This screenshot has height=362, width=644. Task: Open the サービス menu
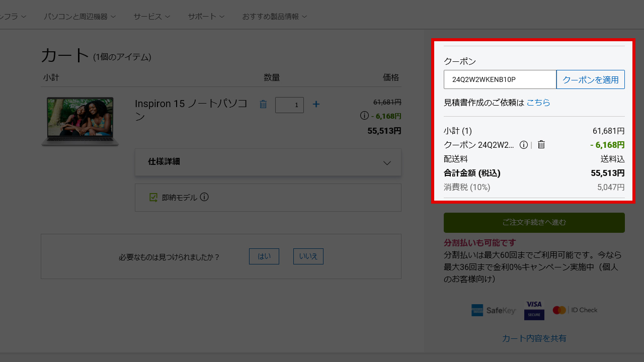click(x=152, y=16)
